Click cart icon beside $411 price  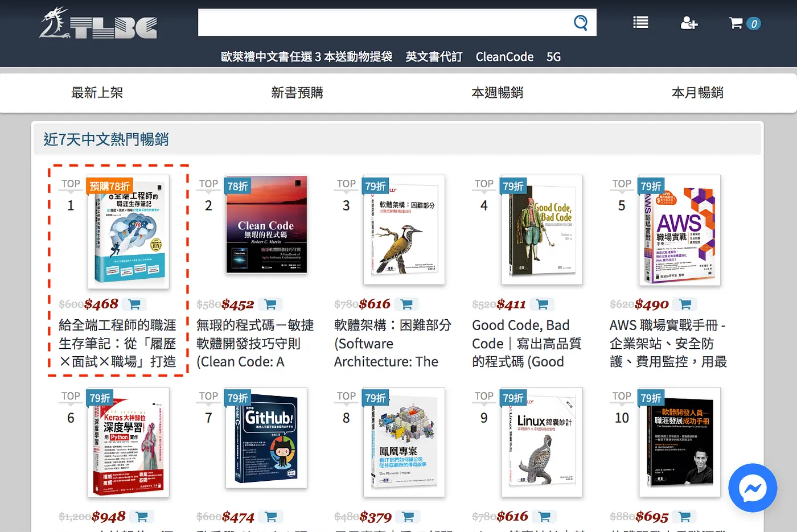pyautogui.click(x=543, y=304)
